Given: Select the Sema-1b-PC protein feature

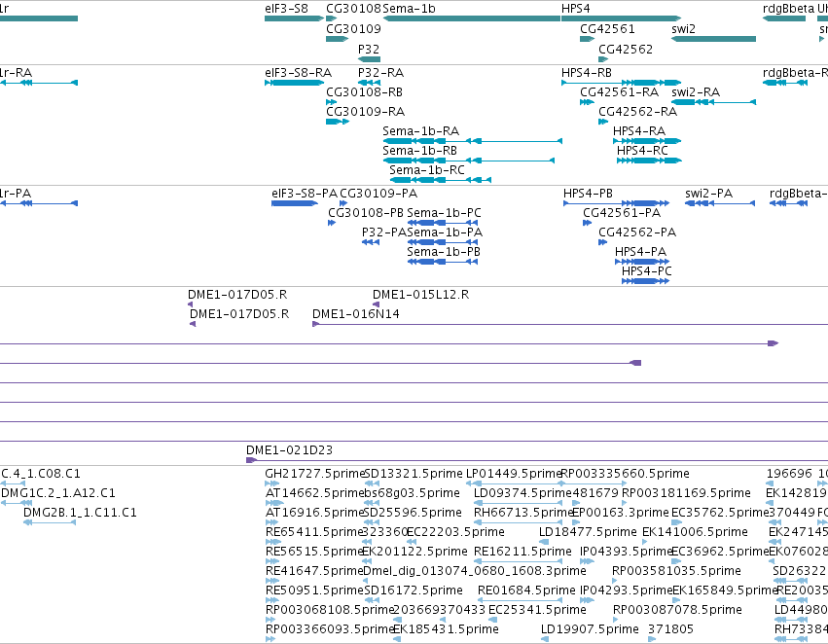Looking at the screenshot, I should 443,223.
